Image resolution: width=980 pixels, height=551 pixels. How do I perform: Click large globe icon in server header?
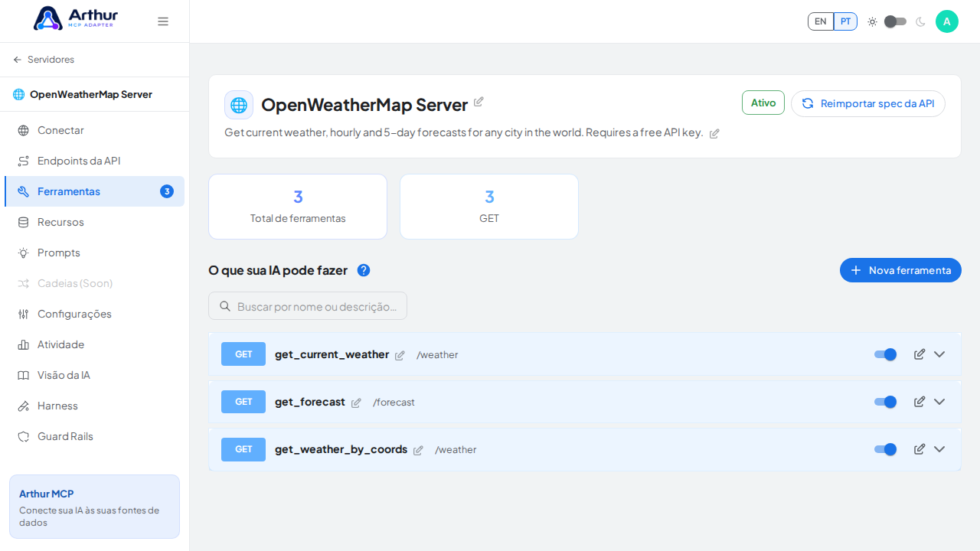pyautogui.click(x=239, y=105)
